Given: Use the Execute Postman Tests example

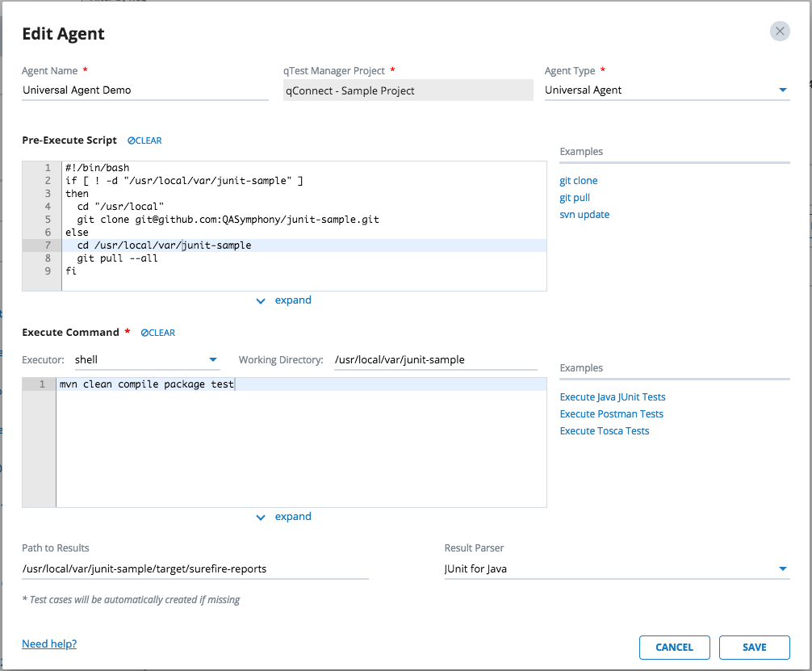Looking at the screenshot, I should [611, 414].
